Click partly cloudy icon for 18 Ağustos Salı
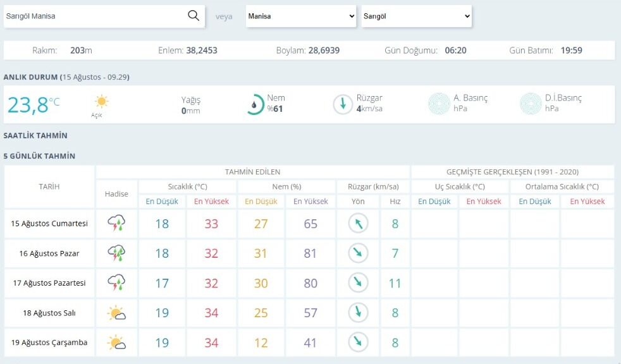Screen dimensions: 621x364 116,313
